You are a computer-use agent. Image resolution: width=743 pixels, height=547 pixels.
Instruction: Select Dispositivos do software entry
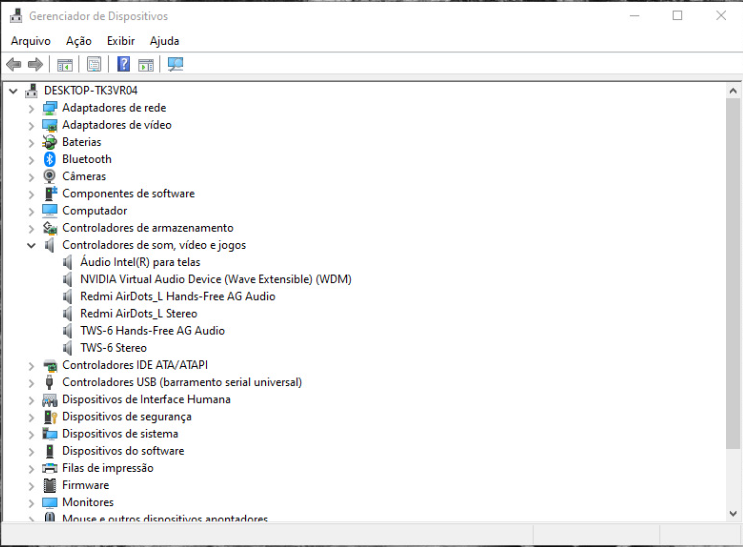tap(123, 451)
